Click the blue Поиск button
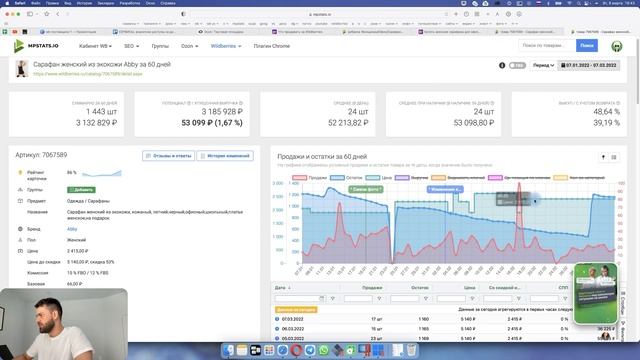This screenshot has height=360, width=640. (x=587, y=46)
